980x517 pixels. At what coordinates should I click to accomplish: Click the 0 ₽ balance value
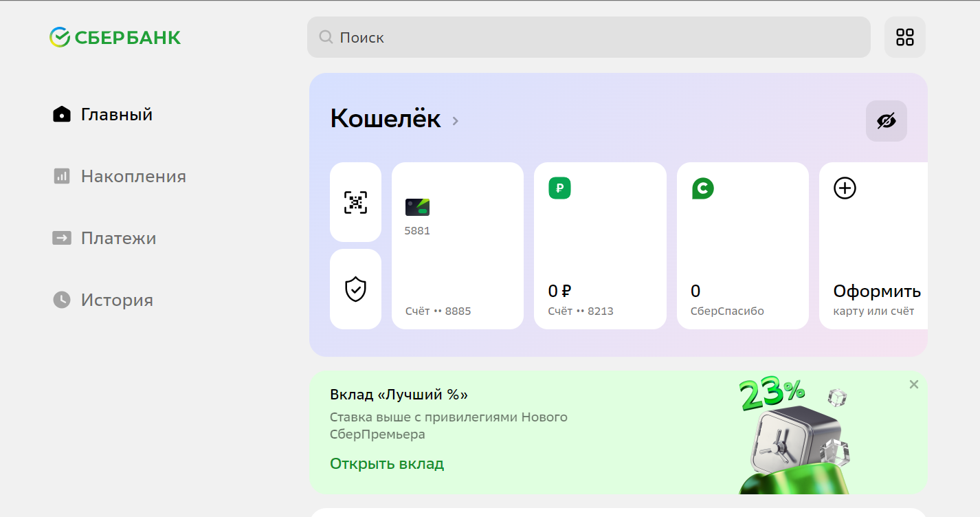tap(560, 291)
